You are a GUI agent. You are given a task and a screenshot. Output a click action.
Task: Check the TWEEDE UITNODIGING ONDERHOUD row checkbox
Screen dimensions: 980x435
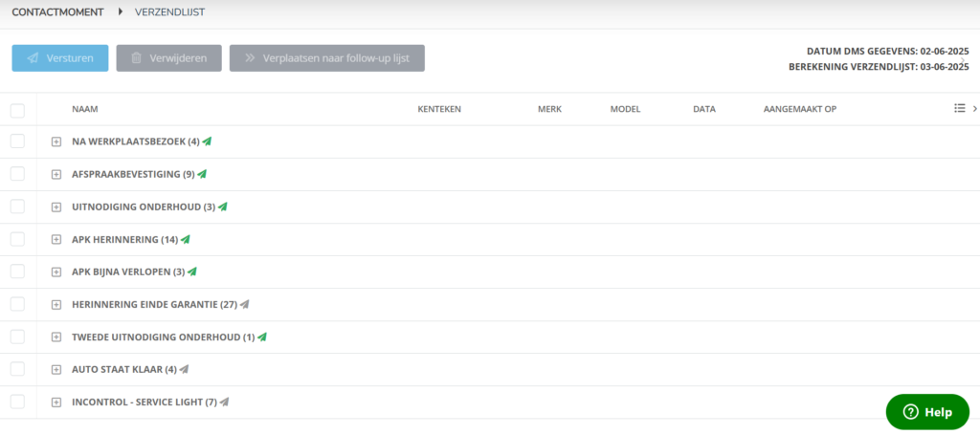tap(17, 337)
